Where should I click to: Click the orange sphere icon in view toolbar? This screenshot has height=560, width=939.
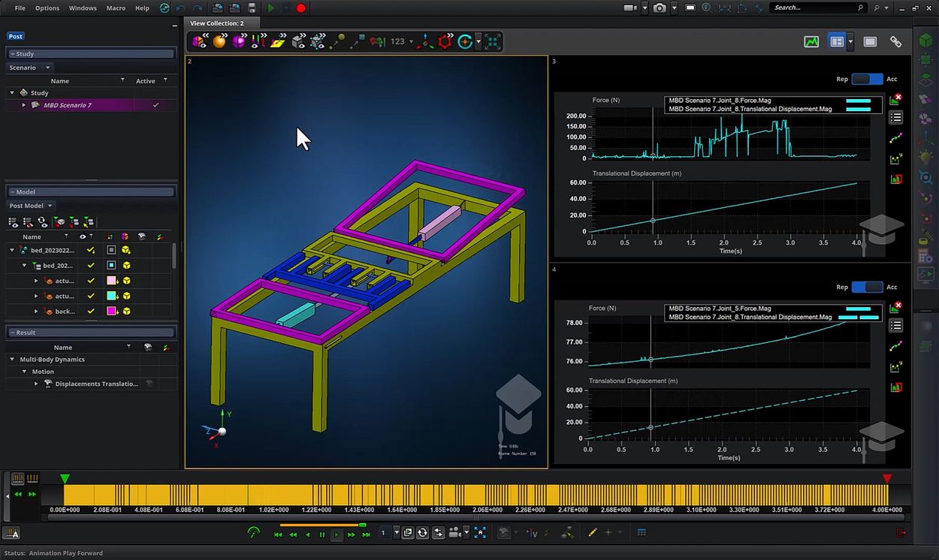(x=219, y=42)
